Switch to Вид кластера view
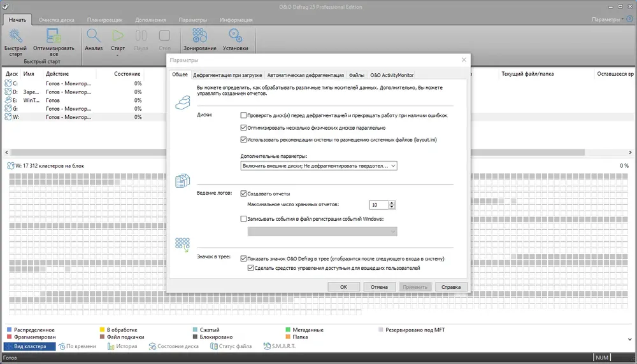Image resolution: width=637 pixels, height=364 pixels. pos(30,346)
